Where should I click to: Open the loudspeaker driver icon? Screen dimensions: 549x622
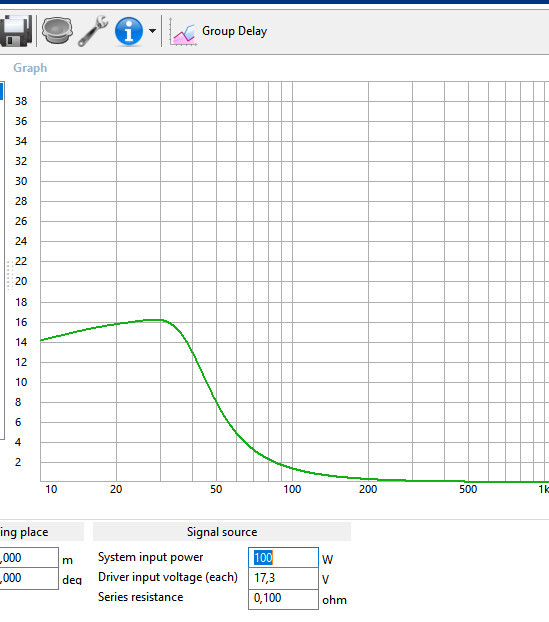(x=57, y=31)
